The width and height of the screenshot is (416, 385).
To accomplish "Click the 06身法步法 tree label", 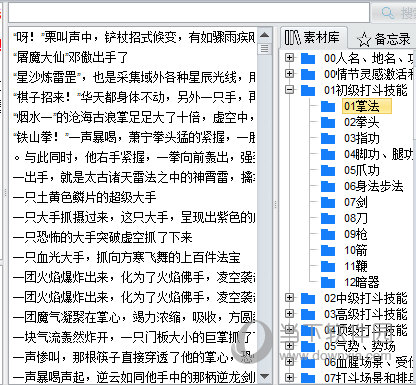I will pos(374,186).
